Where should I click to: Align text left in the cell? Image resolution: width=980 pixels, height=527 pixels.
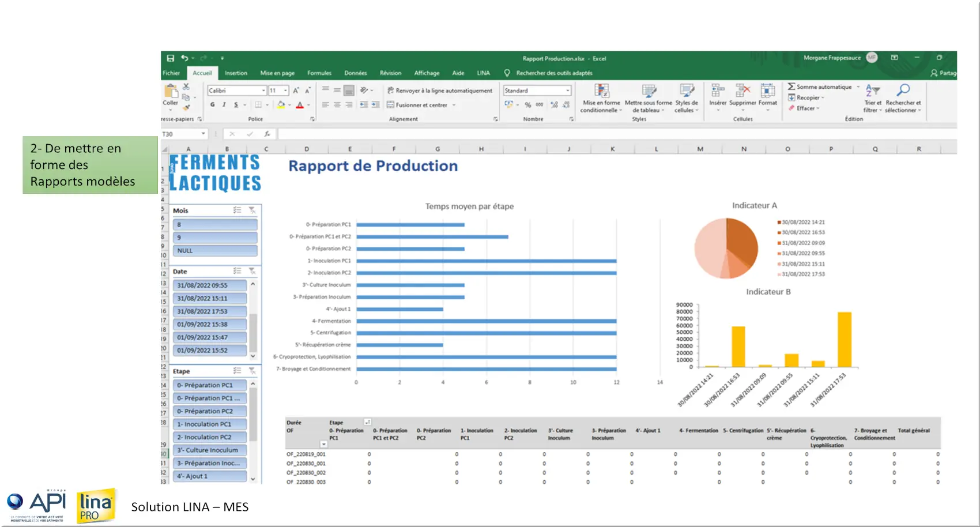pyautogui.click(x=326, y=105)
